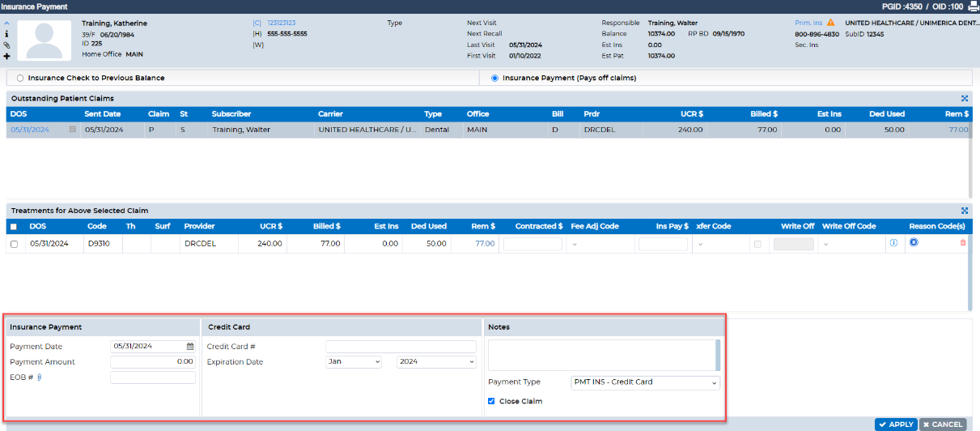The image size is (980, 431).
Task: Click the printer icon next to OID
Action: [974, 6]
